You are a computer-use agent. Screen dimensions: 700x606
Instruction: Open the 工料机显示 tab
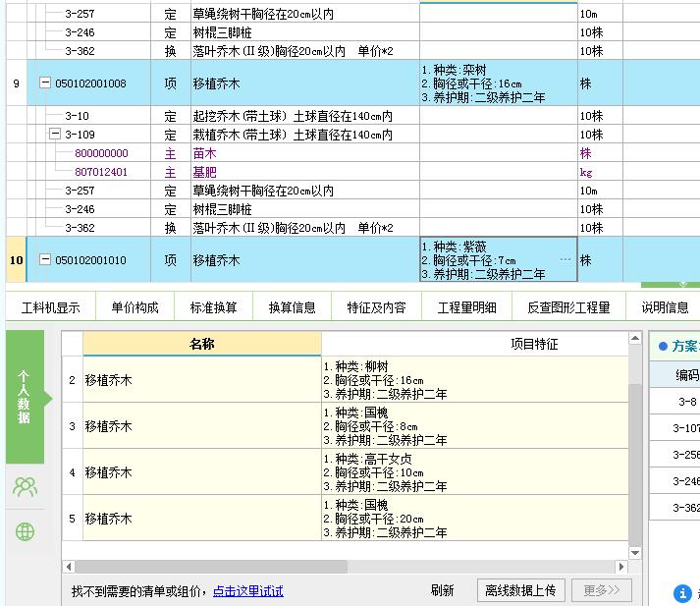pyautogui.click(x=50, y=307)
